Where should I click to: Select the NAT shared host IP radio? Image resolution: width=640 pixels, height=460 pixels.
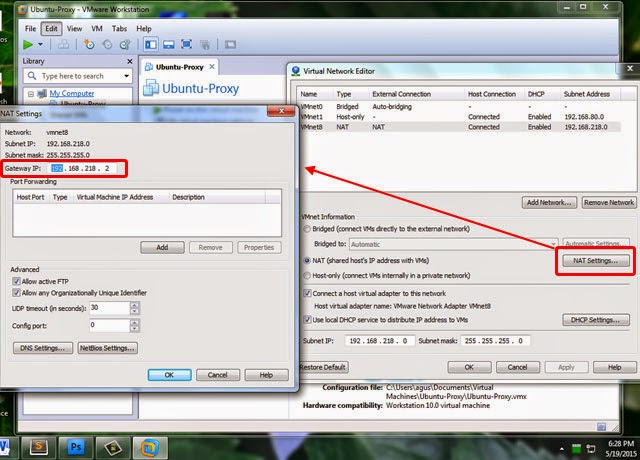coord(307,260)
